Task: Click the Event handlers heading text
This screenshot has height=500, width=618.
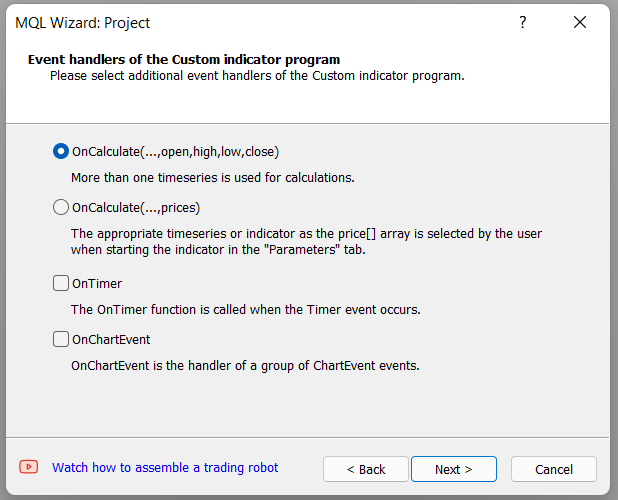Action: point(184,59)
